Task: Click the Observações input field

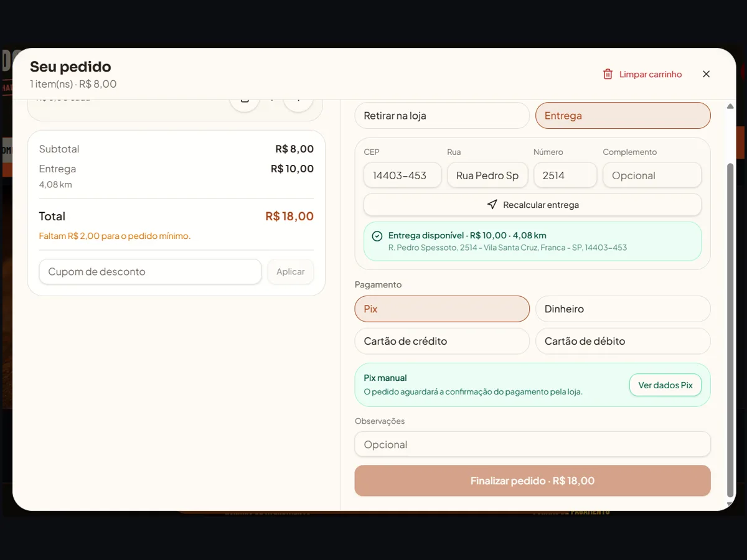Action: (532, 444)
